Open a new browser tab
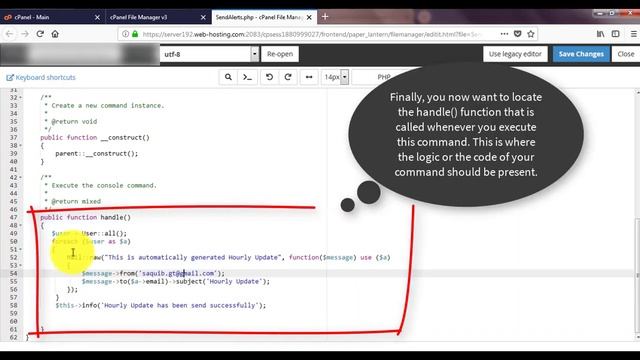Viewport: 640px width, 360px height. coord(325,17)
